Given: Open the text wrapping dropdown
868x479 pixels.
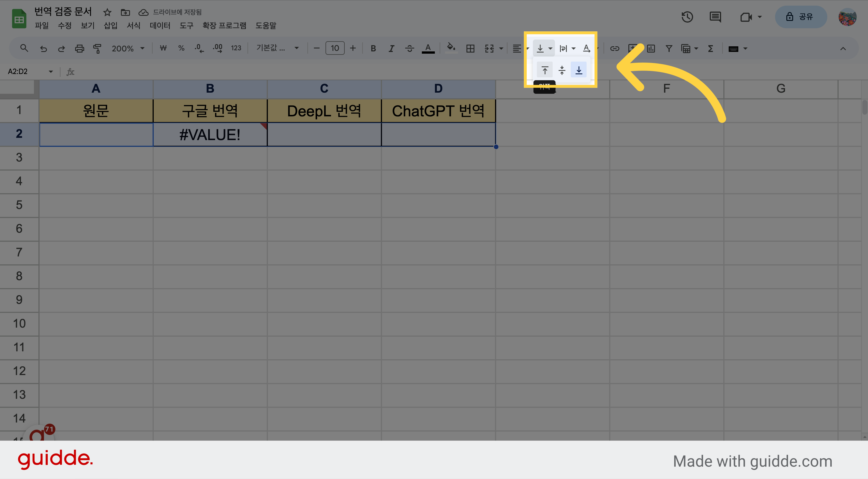Looking at the screenshot, I should [567, 49].
